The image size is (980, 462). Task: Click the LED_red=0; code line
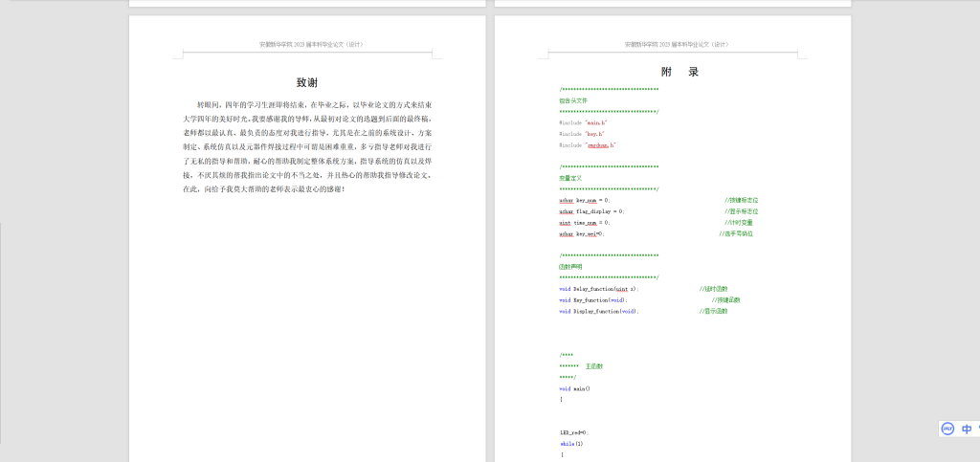[574, 432]
